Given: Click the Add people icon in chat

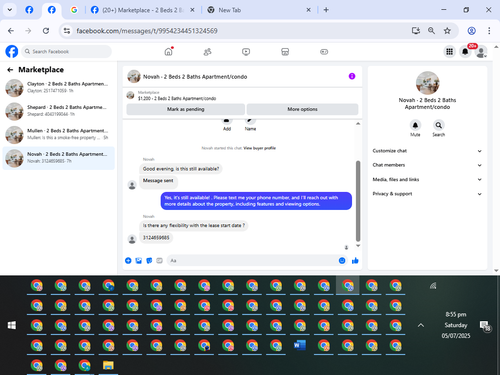Looking at the screenshot, I should [x=227, y=122].
